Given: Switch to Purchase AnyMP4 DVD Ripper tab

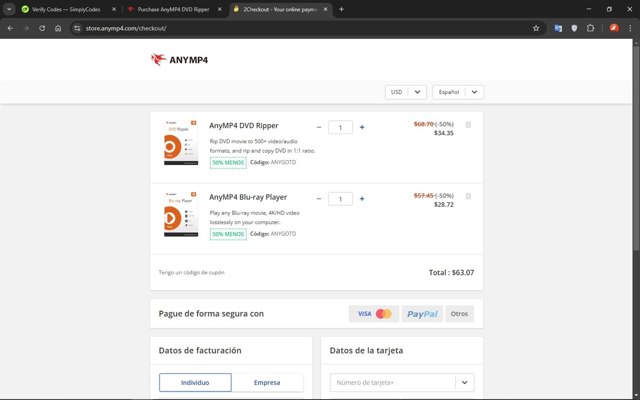Looking at the screenshot, I should coord(173,9).
